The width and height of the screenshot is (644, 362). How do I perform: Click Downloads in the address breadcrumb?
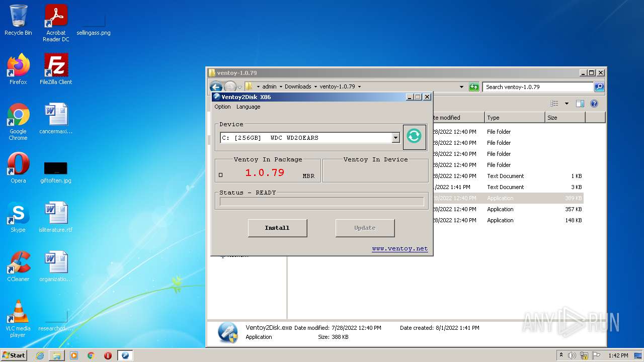point(298,86)
